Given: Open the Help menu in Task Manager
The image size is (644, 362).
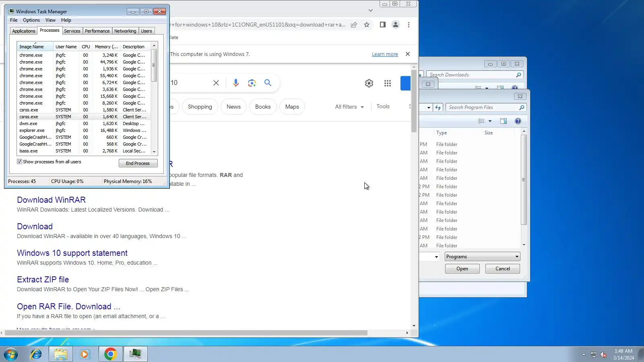Looking at the screenshot, I should (x=66, y=20).
